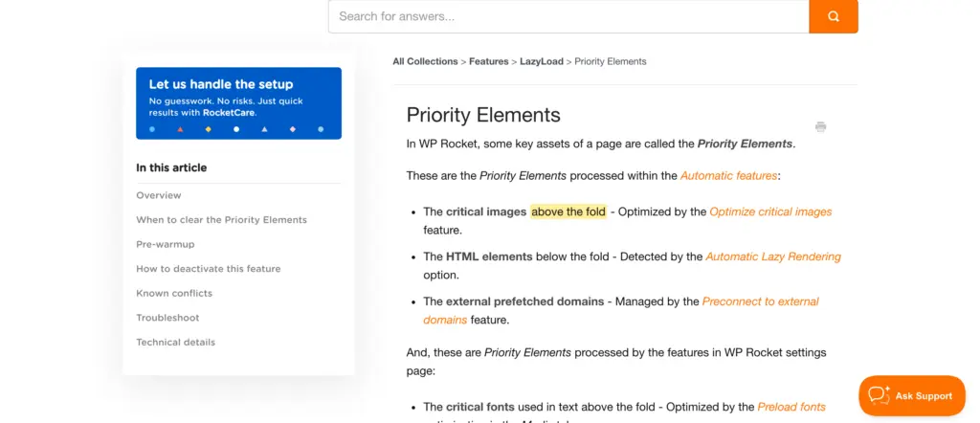The image size is (980, 423).
Task: Jump to the Known conflicts section
Action: [174, 293]
